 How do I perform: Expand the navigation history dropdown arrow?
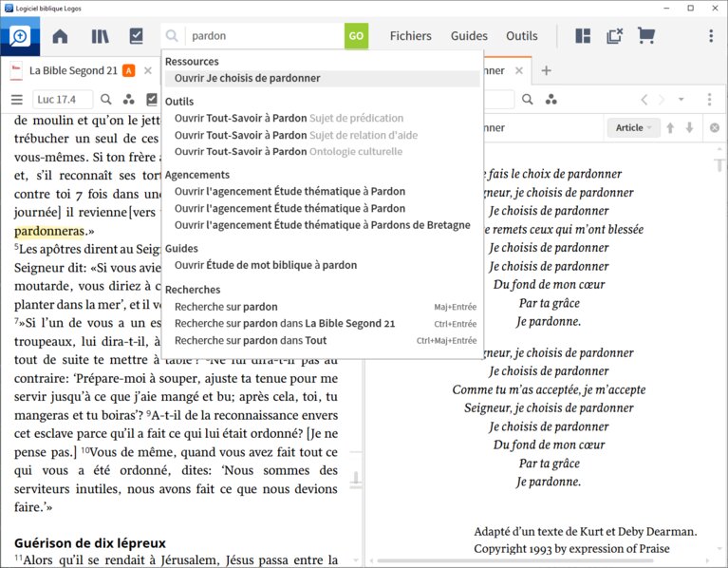681,100
